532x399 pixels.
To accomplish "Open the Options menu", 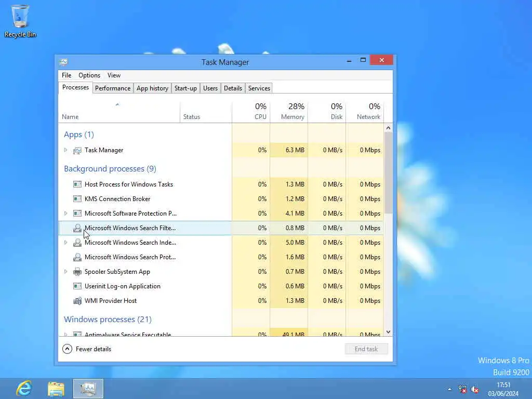I will click(x=89, y=75).
